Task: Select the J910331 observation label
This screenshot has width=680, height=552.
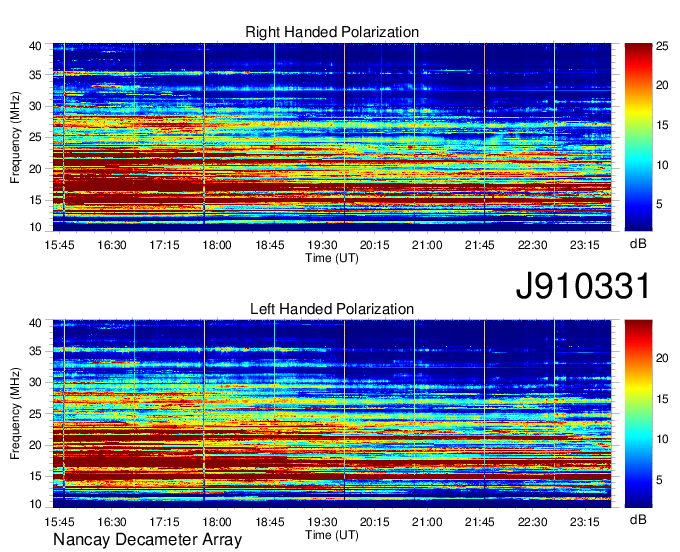Action: [583, 286]
